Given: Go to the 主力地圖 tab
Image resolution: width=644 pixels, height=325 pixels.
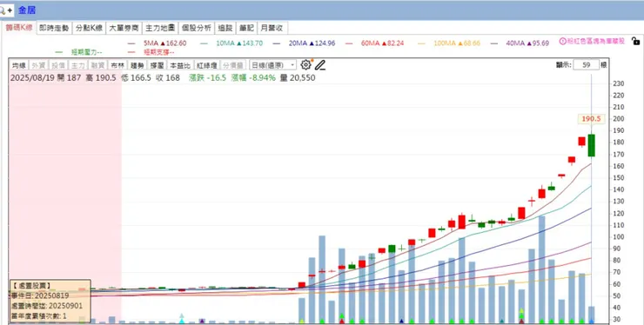Looking at the screenshot, I should 160,28.
